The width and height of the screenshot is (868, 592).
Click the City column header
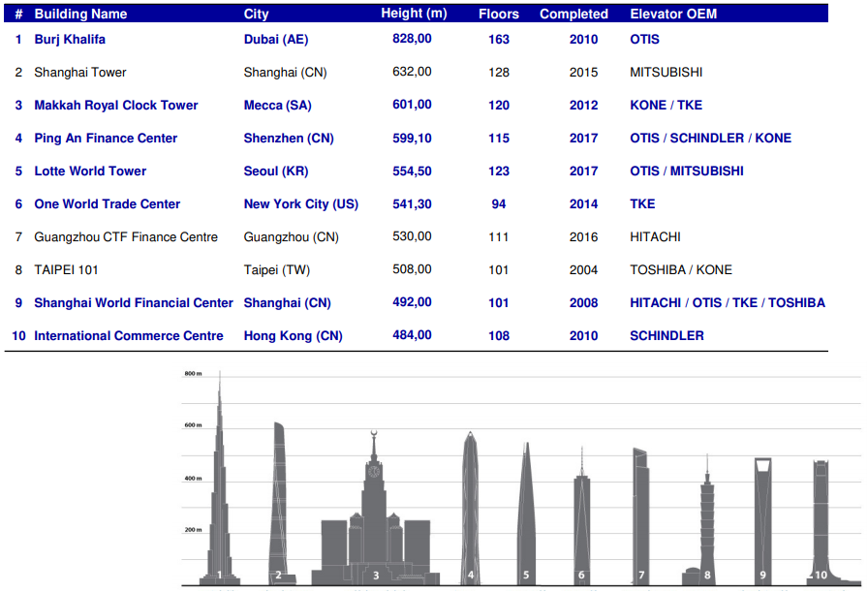pyautogui.click(x=257, y=14)
